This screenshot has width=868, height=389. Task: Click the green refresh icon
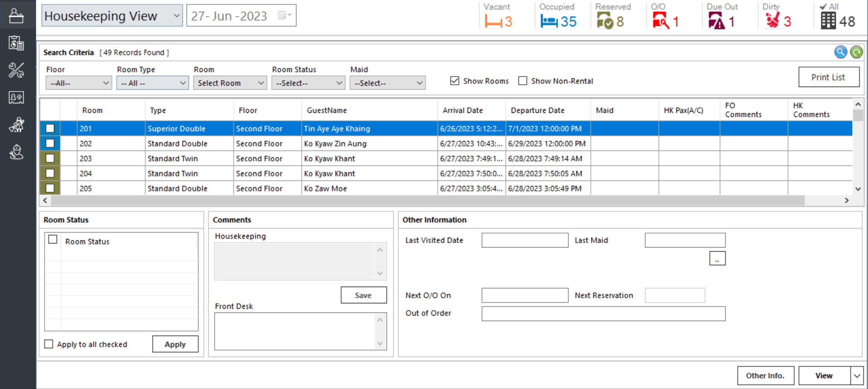tap(856, 52)
